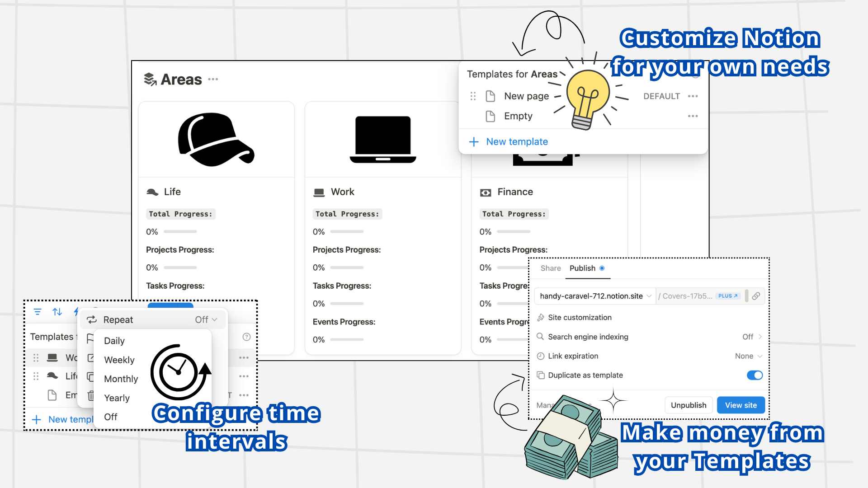868x488 pixels.
Task: Switch to the Publish tab
Action: (582, 268)
